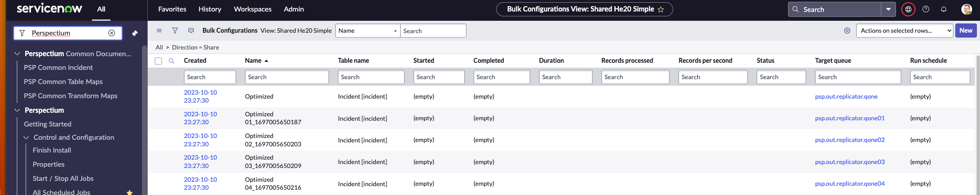
Task: Collapse Control and Configuration group
Action: coord(26,138)
